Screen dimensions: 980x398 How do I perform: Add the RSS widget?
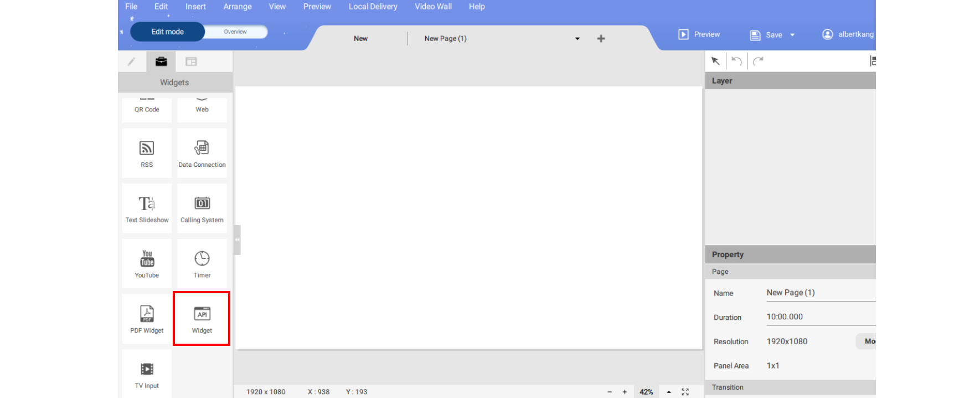(147, 153)
